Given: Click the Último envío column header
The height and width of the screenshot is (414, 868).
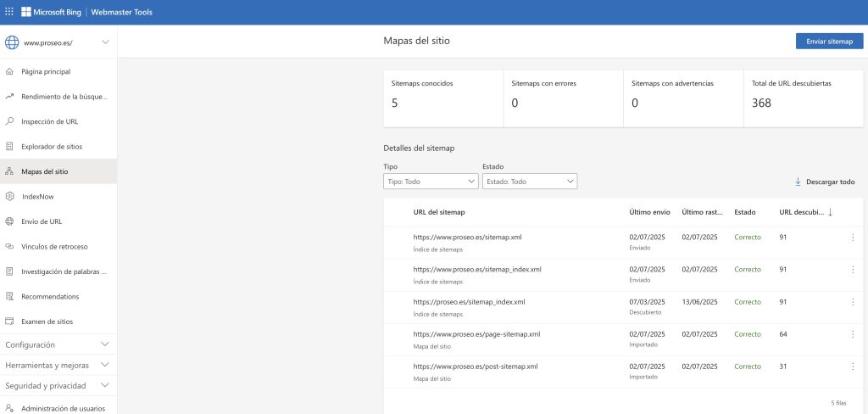Looking at the screenshot, I should [650, 212].
